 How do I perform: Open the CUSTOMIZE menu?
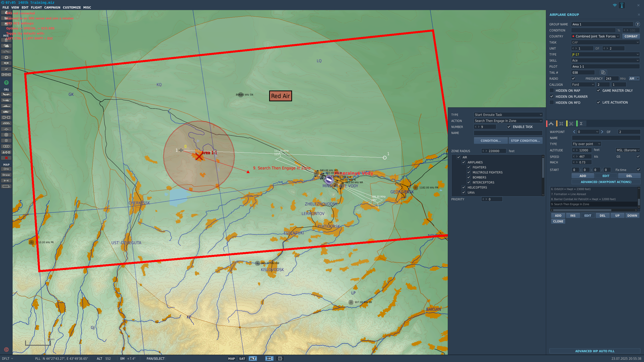click(x=72, y=8)
